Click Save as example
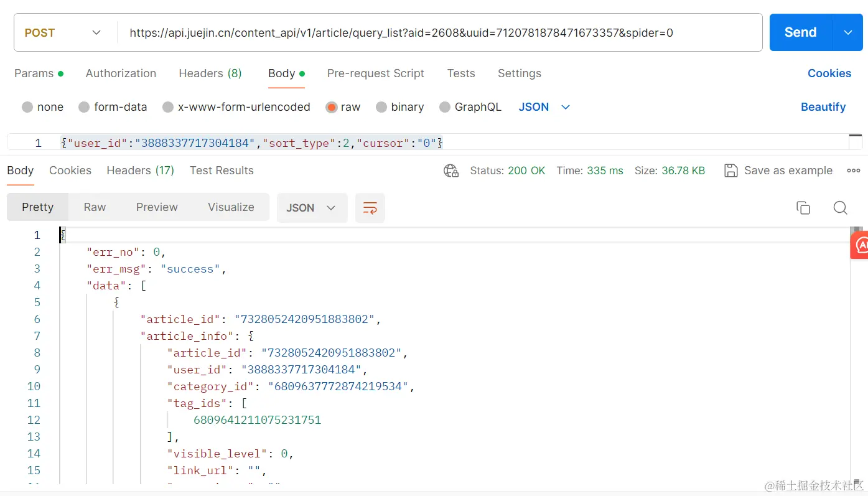Image resolution: width=868 pixels, height=496 pixels. click(x=788, y=171)
